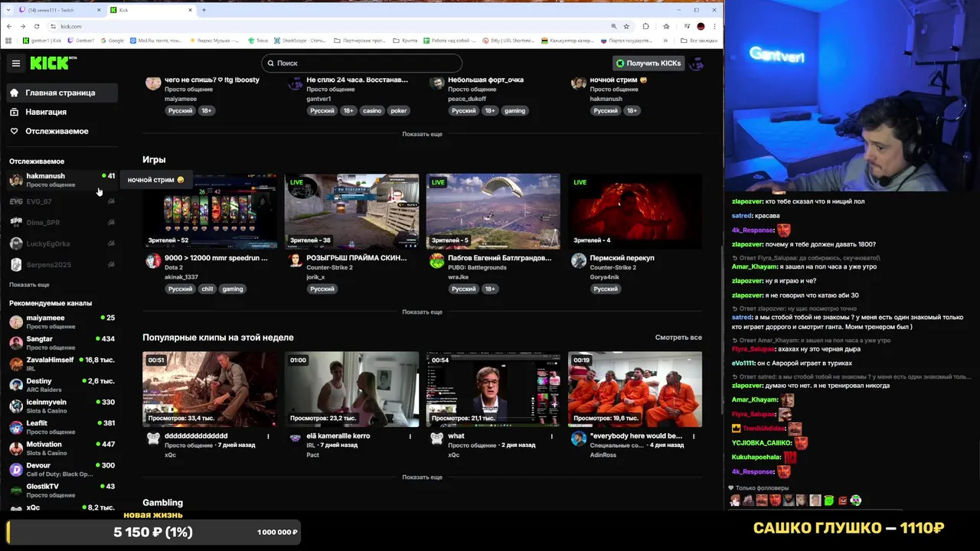The image size is (980, 551).
Task: Open the Все закладки bookmarks folder
Action: 698,41
